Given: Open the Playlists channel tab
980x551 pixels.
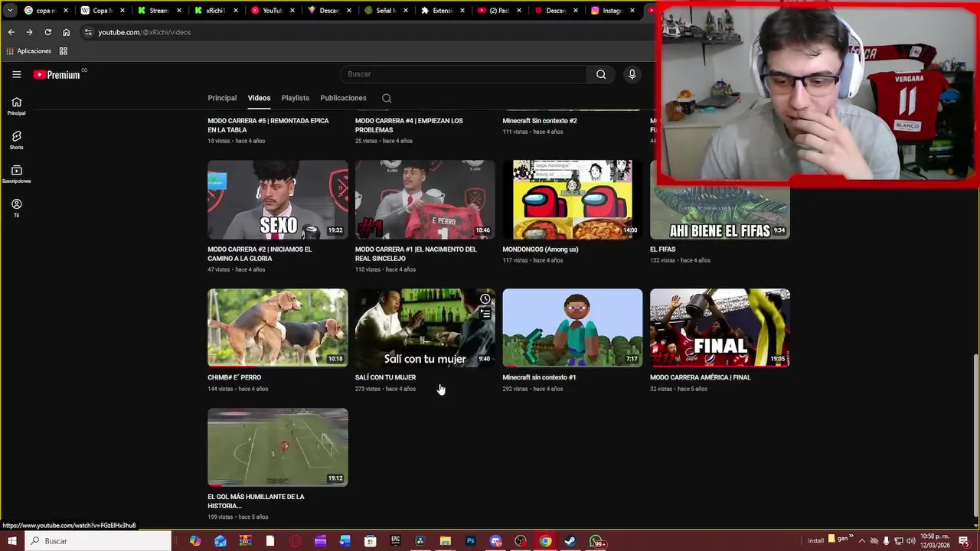Looking at the screenshot, I should (x=295, y=98).
